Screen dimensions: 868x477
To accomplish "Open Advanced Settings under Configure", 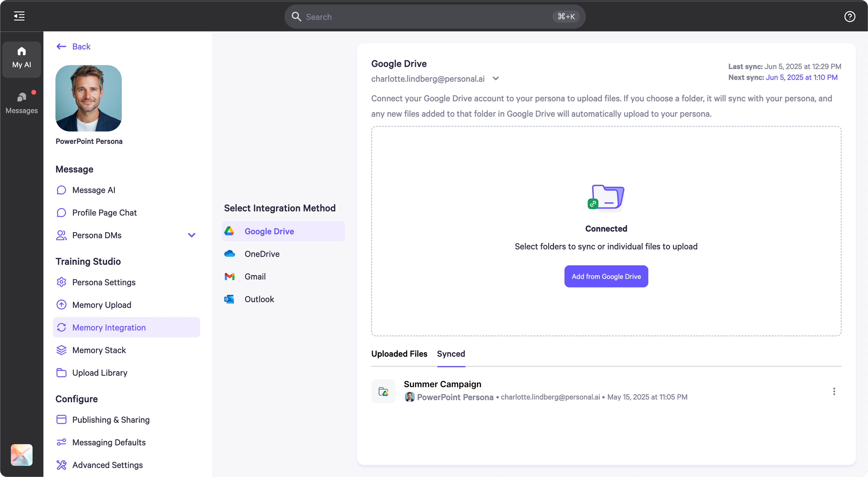I will [107, 465].
